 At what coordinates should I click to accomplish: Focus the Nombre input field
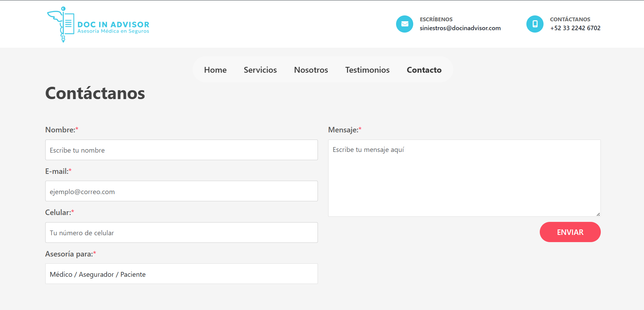181,150
